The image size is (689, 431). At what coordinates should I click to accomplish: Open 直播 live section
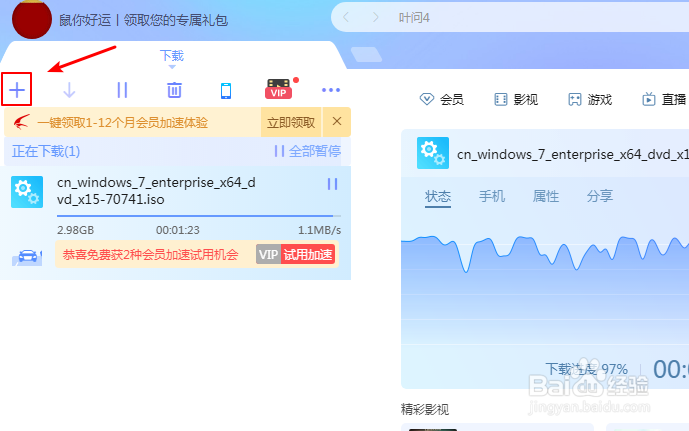pyautogui.click(x=664, y=100)
